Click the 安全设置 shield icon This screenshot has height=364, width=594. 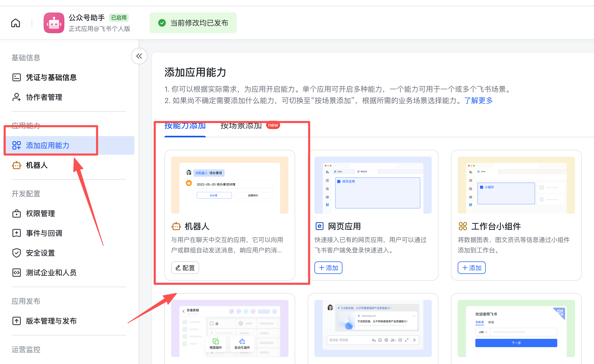tap(17, 253)
